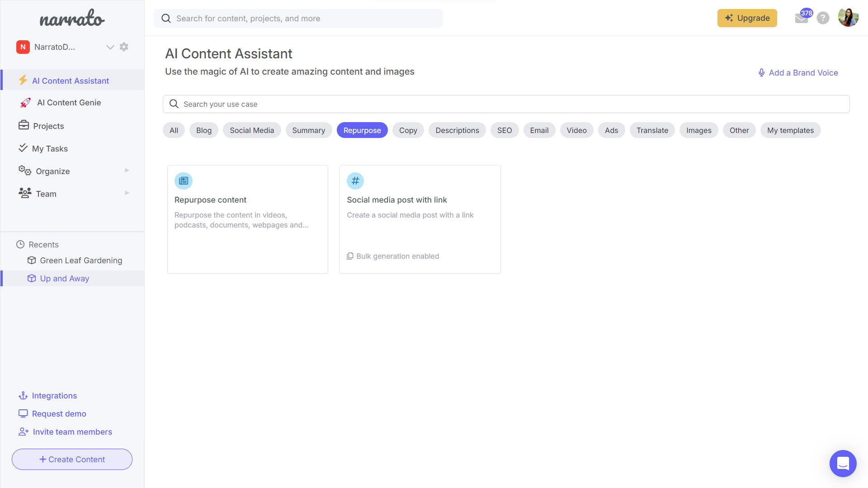This screenshot has height=488, width=868.
Task: Select the Summary filter tab
Action: [309, 130]
